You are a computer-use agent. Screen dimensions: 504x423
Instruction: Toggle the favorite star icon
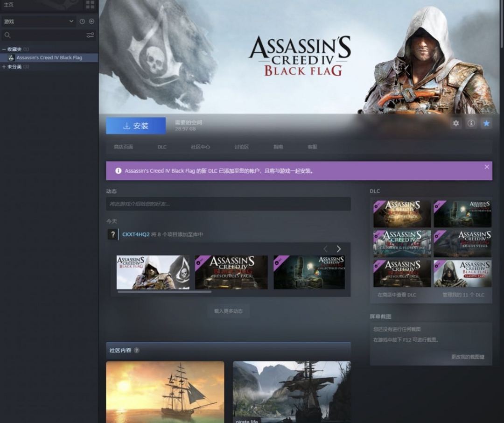(x=487, y=123)
